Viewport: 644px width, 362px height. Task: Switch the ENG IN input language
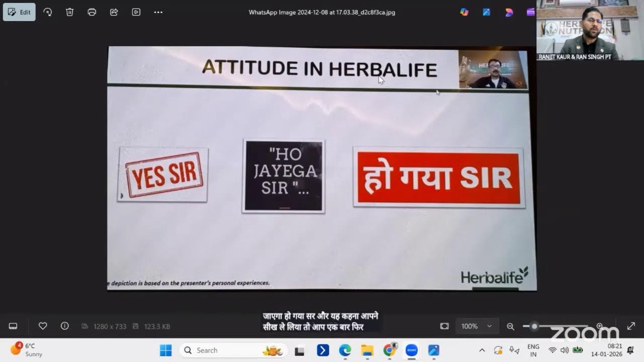pos(533,350)
